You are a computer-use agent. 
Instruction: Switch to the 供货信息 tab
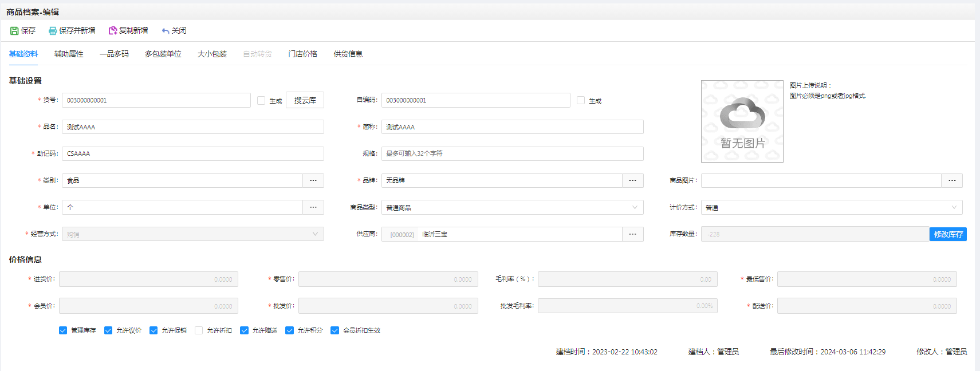tap(348, 54)
